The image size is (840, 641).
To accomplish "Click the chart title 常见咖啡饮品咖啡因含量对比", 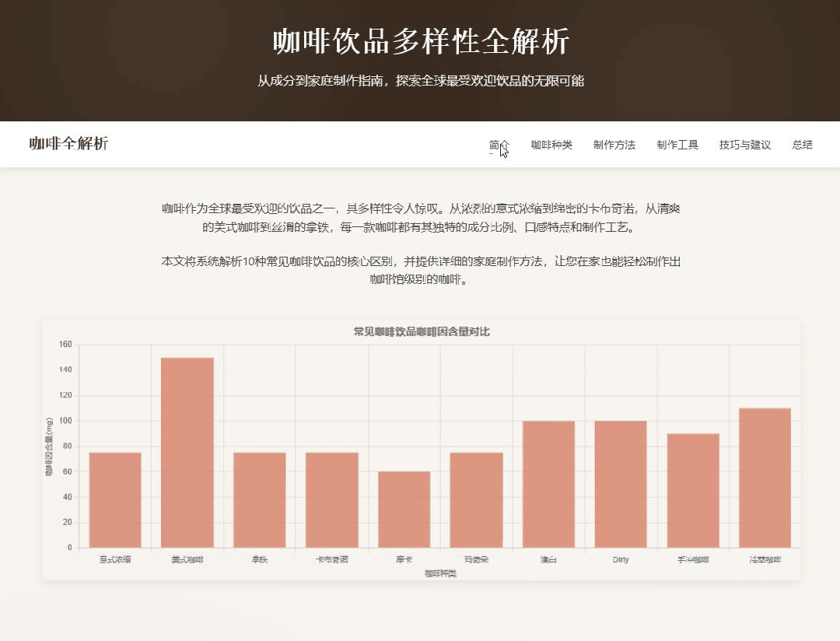I will [422, 332].
